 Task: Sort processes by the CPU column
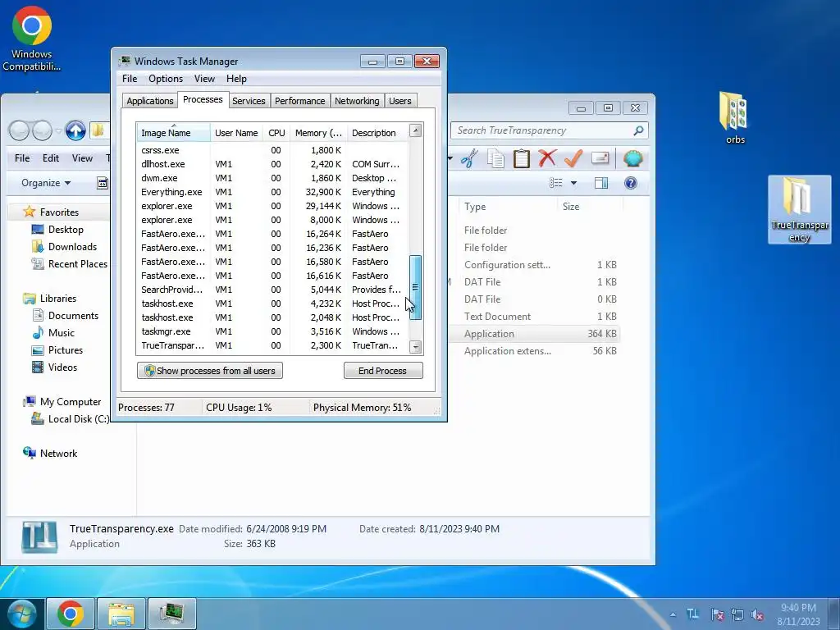click(x=276, y=132)
